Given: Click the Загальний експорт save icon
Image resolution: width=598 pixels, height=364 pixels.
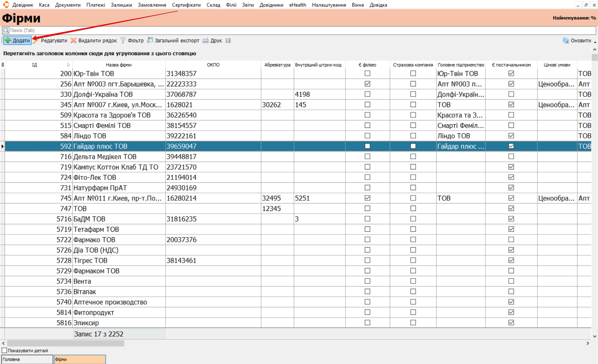Looking at the screenshot, I should coord(150,40).
